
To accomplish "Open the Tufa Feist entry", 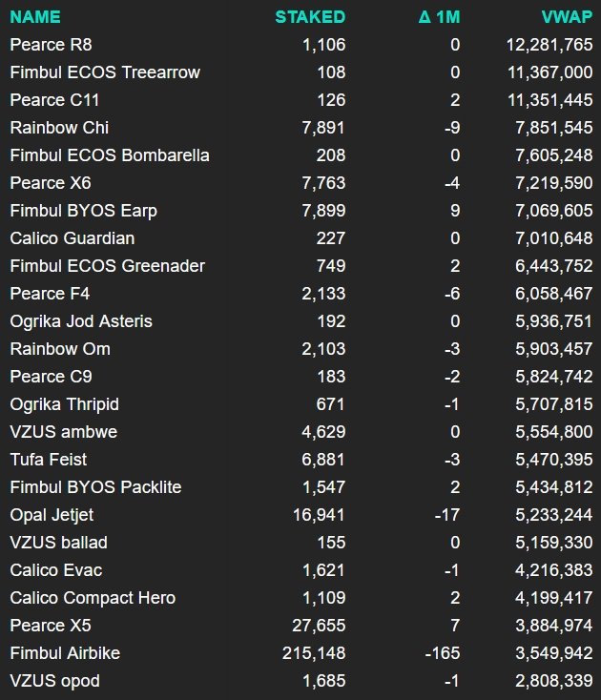I will point(48,460).
